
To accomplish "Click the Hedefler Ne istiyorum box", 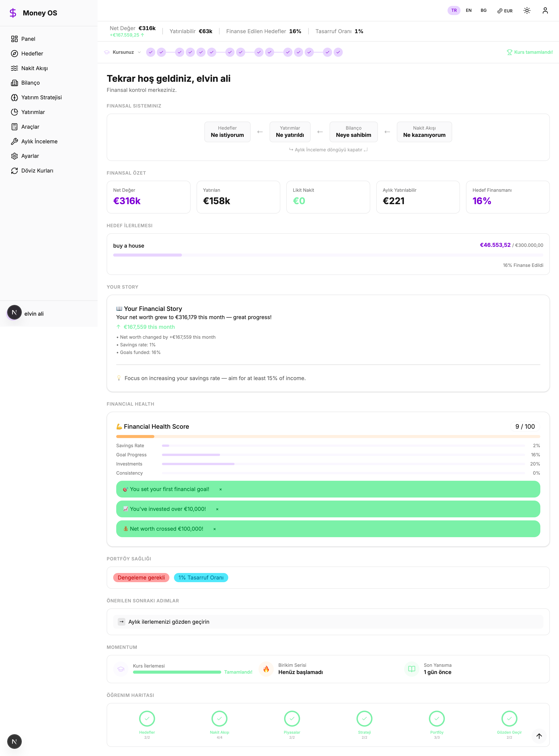I will [227, 132].
